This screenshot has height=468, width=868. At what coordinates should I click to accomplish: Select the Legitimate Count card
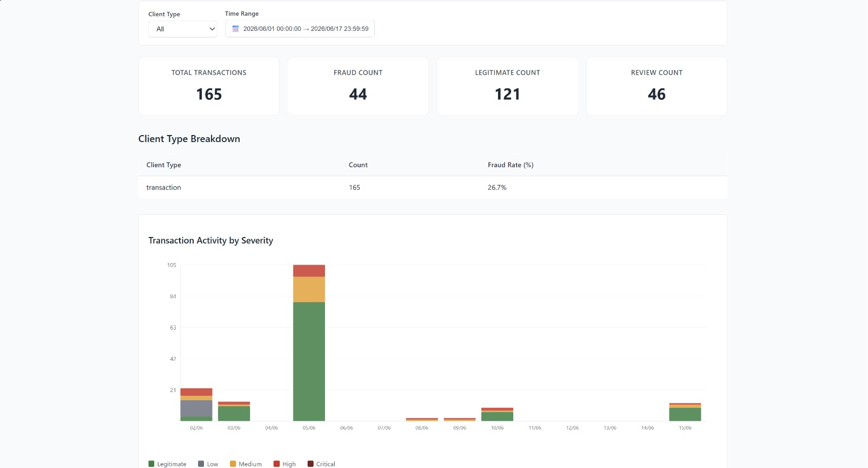pyautogui.click(x=507, y=86)
